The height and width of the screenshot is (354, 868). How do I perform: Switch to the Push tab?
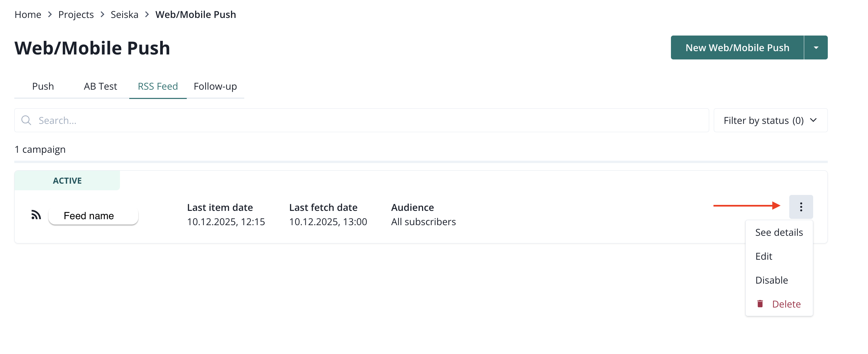43,87
